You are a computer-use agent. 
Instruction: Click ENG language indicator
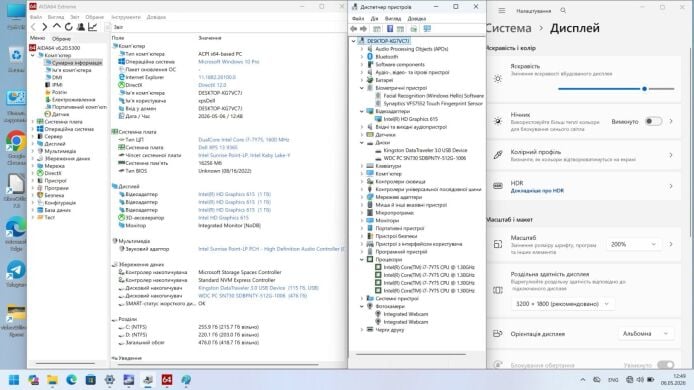click(613, 380)
